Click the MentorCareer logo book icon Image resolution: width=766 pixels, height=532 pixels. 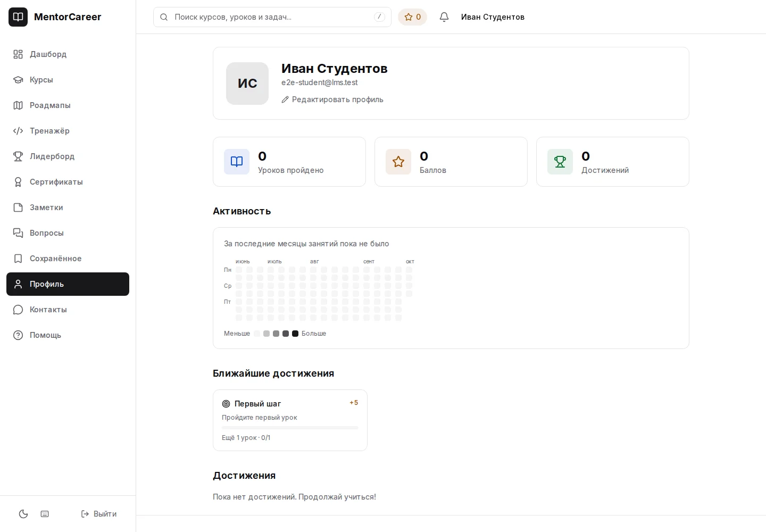[18, 17]
